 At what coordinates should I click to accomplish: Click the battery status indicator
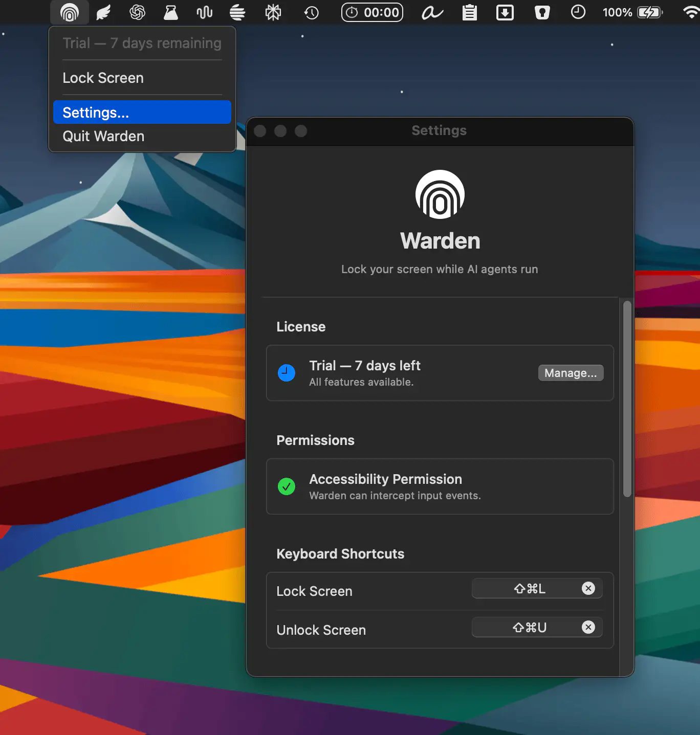tap(632, 12)
